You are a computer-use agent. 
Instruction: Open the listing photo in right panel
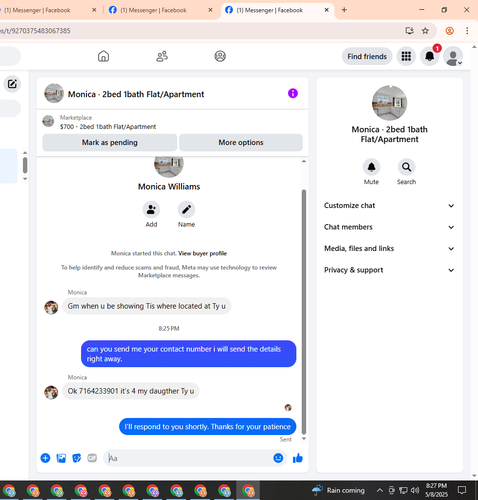tap(389, 103)
